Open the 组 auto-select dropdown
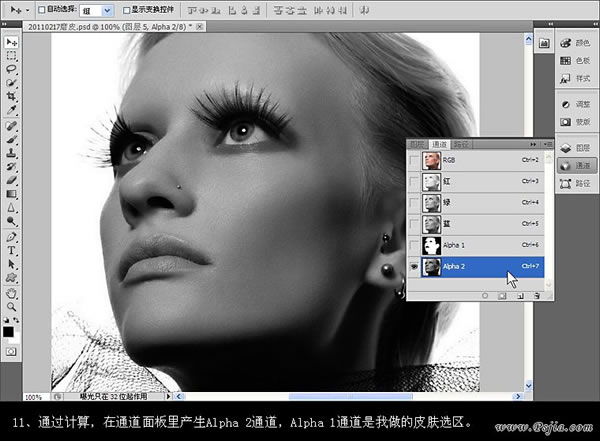 tap(96, 11)
